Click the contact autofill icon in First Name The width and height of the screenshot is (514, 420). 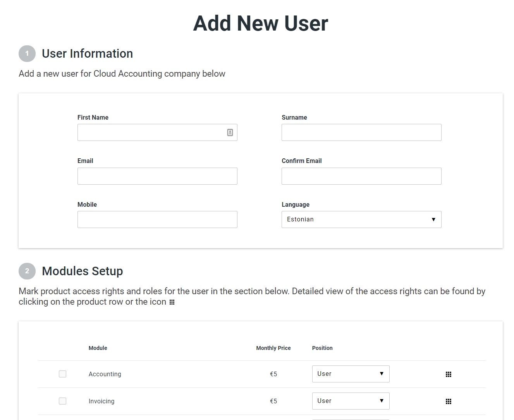[x=230, y=132]
